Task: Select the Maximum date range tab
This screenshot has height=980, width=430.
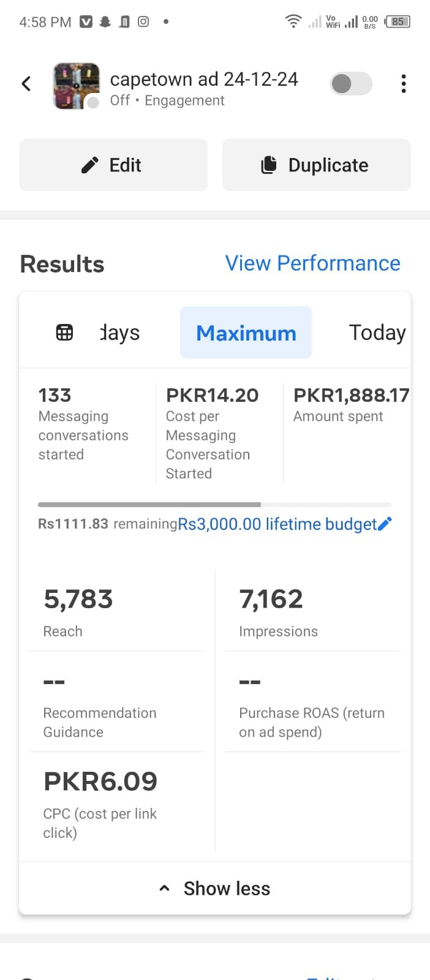Action: click(x=246, y=333)
